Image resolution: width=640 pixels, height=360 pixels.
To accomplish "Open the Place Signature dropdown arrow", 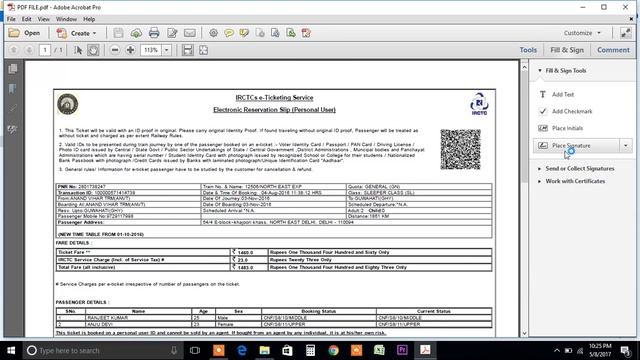I will [x=625, y=146].
